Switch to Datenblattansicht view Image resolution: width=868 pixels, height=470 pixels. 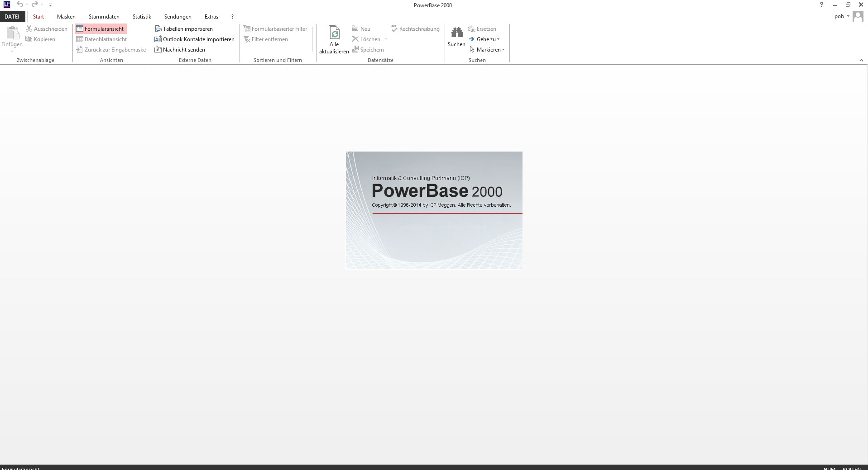coord(101,39)
